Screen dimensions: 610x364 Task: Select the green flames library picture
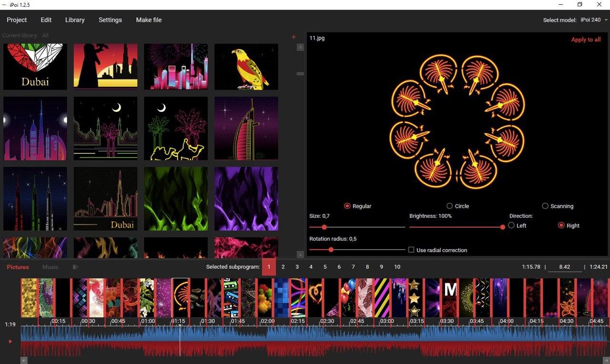(176, 199)
